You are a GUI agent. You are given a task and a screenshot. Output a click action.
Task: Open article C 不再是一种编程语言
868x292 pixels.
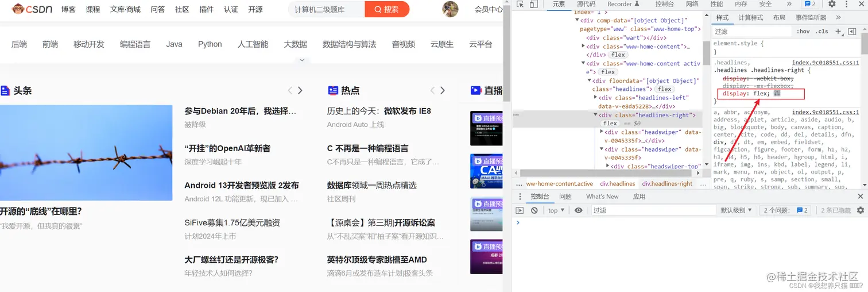pyautogui.click(x=368, y=148)
